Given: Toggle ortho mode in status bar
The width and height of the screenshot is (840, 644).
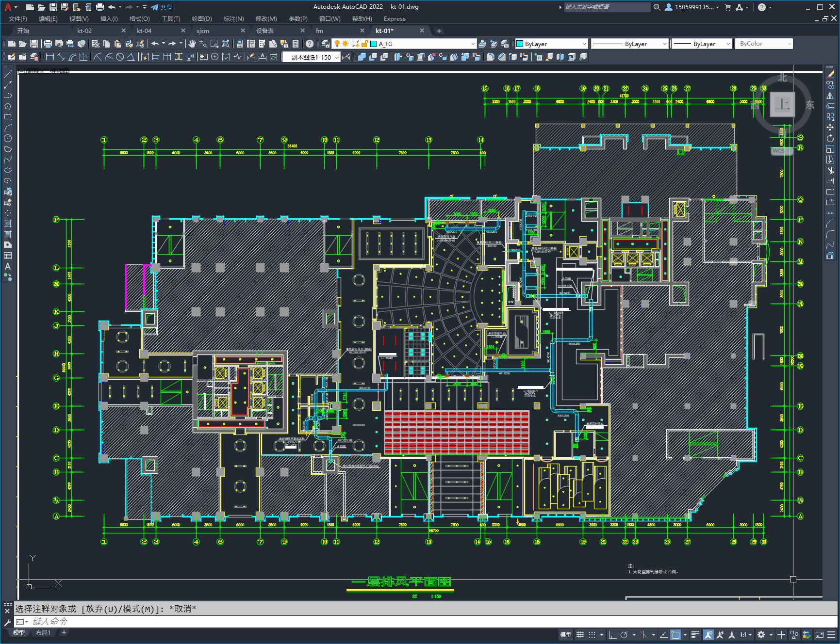Looking at the screenshot, I should point(612,634).
